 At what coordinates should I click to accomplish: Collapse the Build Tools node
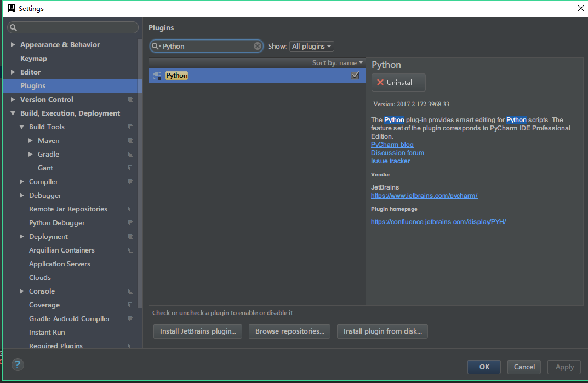tap(22, 127)
